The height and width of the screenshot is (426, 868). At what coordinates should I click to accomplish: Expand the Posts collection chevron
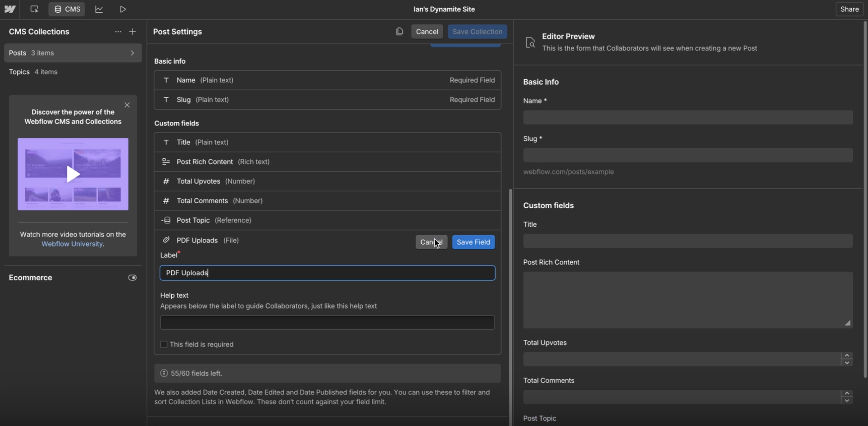click(x=132, y=53)
